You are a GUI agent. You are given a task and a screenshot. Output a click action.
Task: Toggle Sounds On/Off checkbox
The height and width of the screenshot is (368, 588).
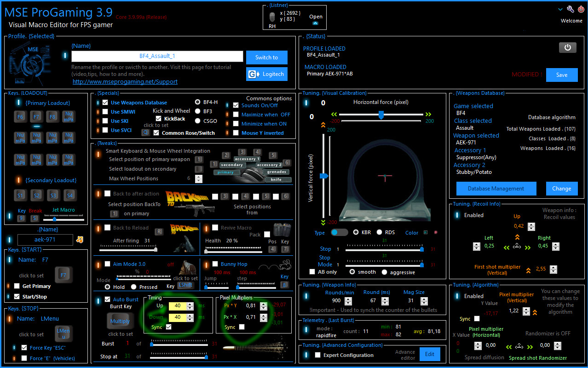236,105
